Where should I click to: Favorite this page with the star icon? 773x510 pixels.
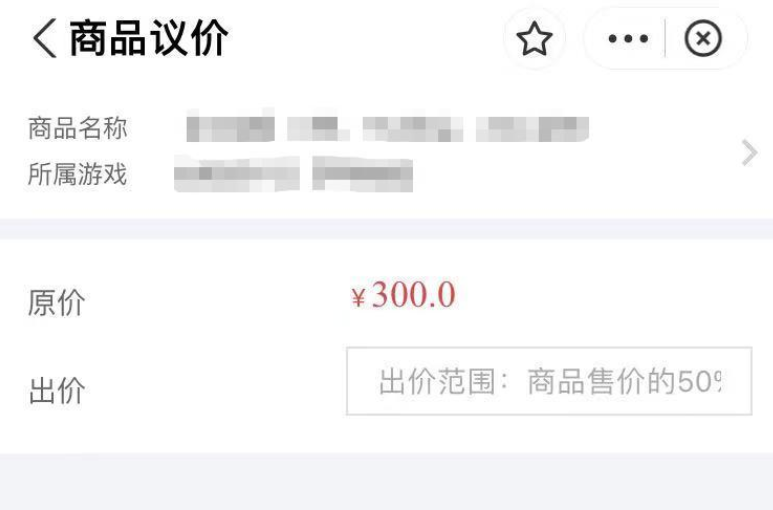click(x=534, y=38)
